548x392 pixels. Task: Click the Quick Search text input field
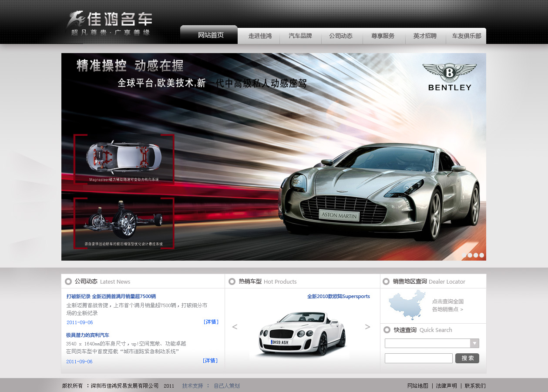point(419,358)
